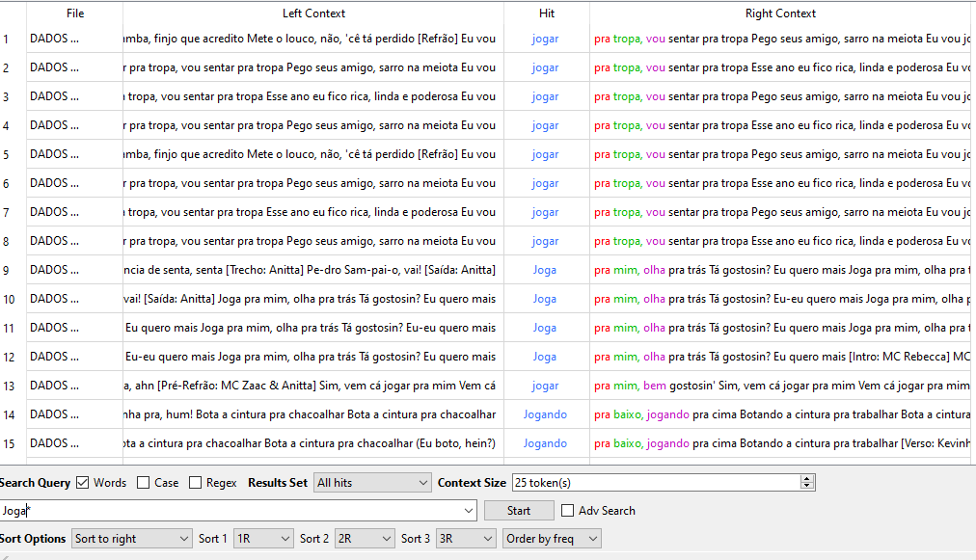Select the hit 'Jogando' in row 14

point(545,414)
